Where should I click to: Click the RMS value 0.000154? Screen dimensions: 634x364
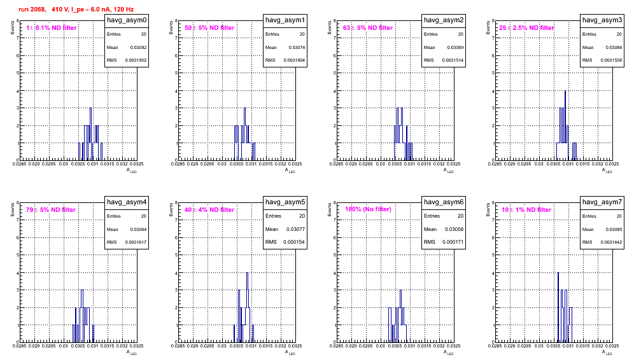coord(294,242)
